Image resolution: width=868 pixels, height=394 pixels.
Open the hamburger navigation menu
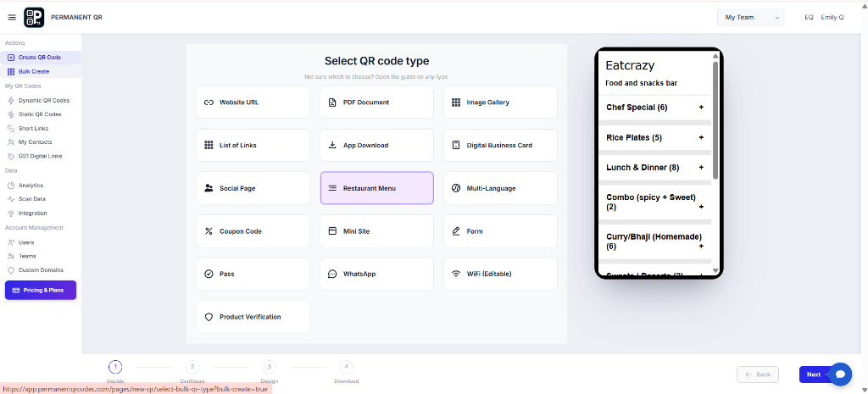click(12, 18)
